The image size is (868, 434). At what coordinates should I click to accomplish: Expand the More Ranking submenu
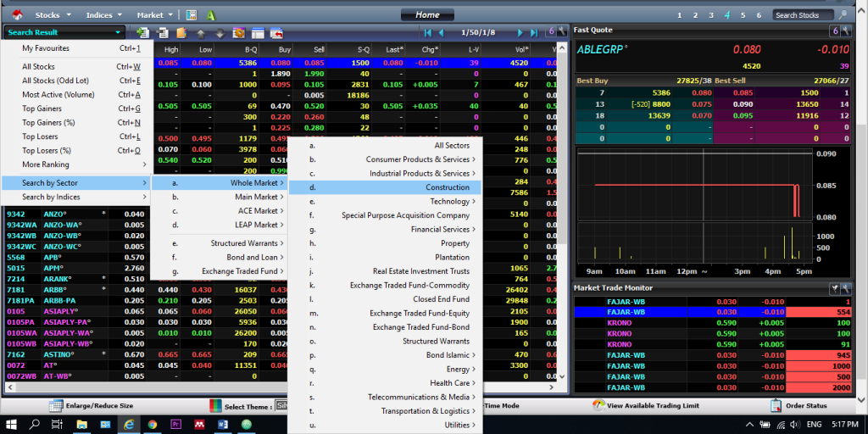(x=76, y=164)
